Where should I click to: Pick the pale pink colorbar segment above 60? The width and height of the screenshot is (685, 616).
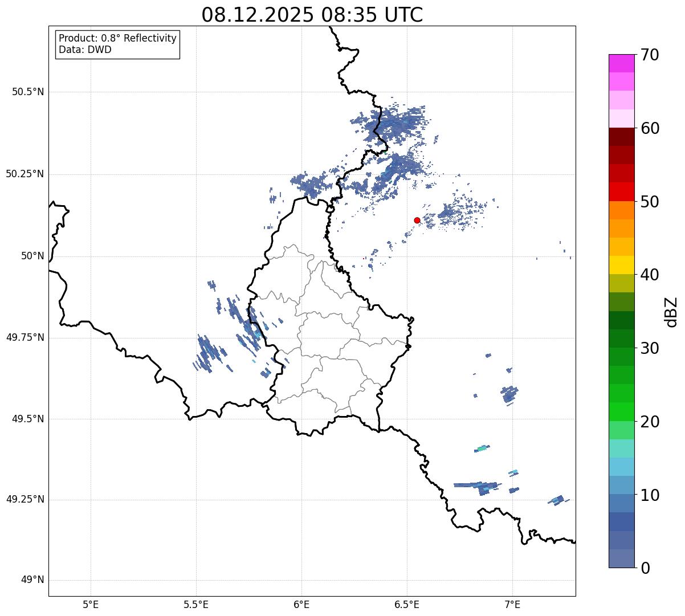pyautogui.click(x=622, y=119)
